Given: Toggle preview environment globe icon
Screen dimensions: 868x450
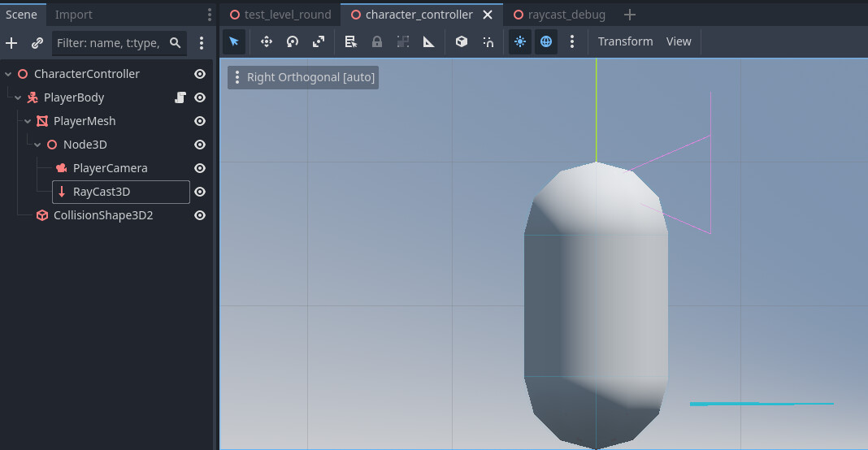Looking at the screenshot, I should 546,41.
